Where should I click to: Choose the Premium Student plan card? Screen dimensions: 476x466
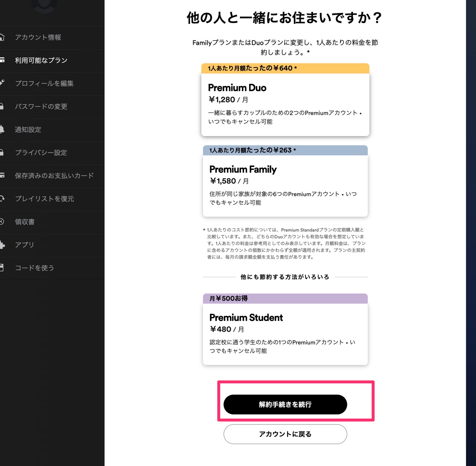[285, 334]
